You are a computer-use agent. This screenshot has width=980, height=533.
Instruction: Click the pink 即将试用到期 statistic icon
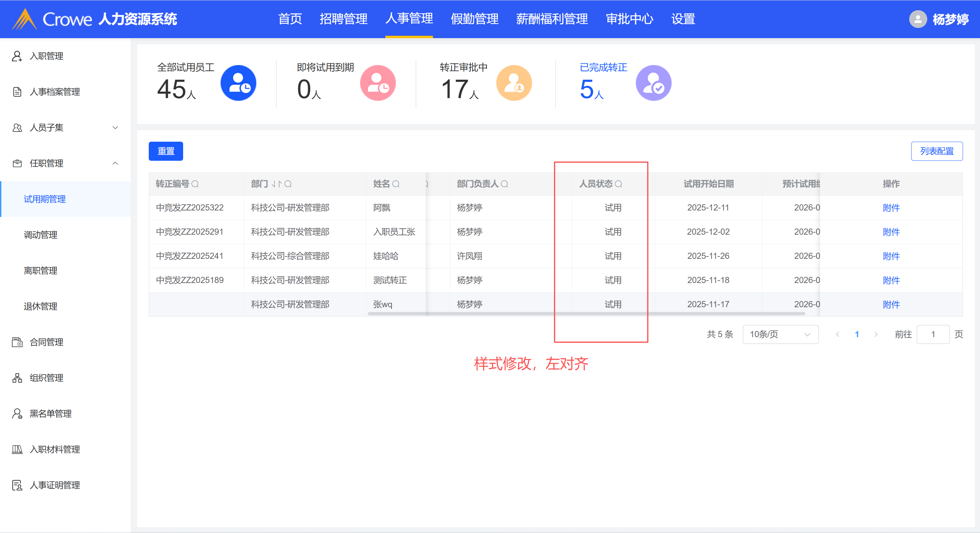coord(378,83)
